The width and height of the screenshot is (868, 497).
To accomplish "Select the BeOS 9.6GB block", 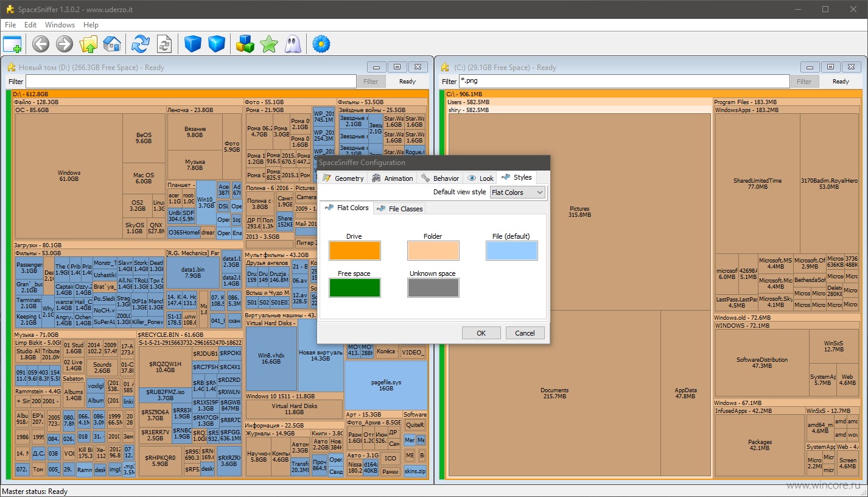I will (x=144, y=138).
